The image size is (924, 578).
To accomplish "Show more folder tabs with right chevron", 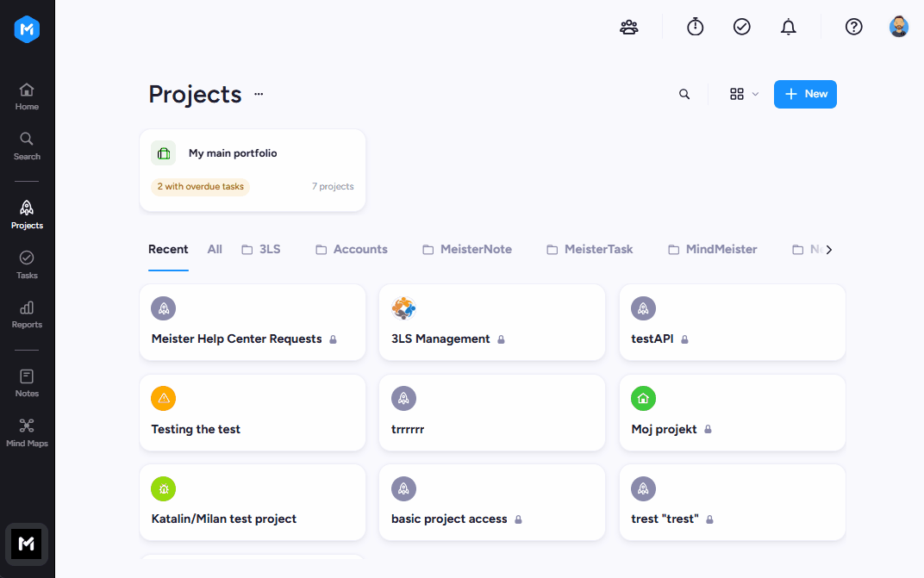I will click(829, 250).
